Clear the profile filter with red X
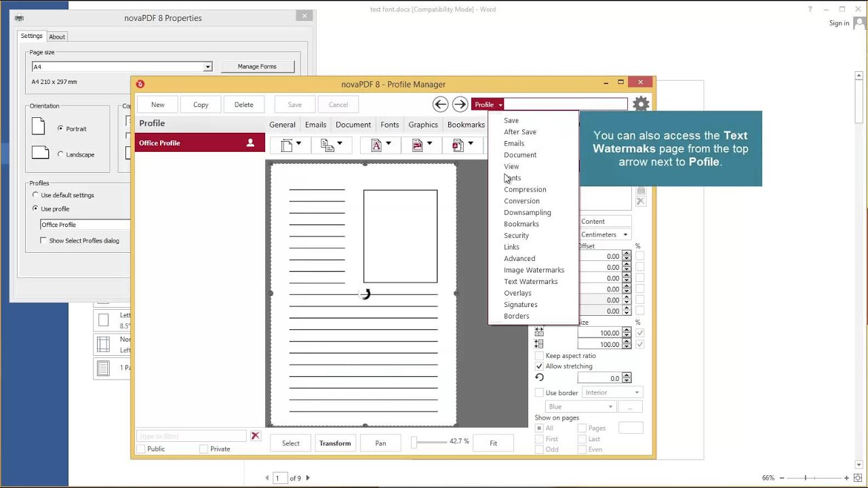The image size is (868, 488). click(x=256, y=436)
